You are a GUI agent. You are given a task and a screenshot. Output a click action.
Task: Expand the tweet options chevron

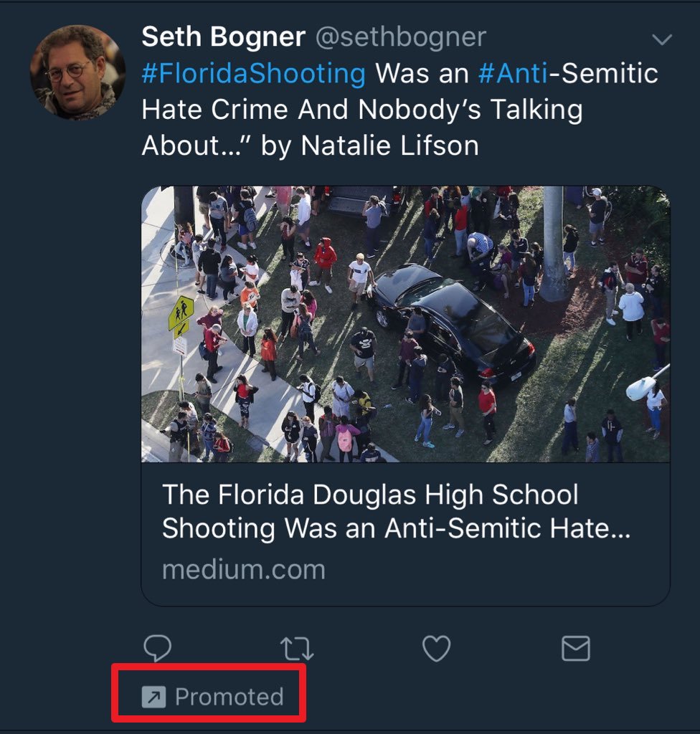coord(661,39)
